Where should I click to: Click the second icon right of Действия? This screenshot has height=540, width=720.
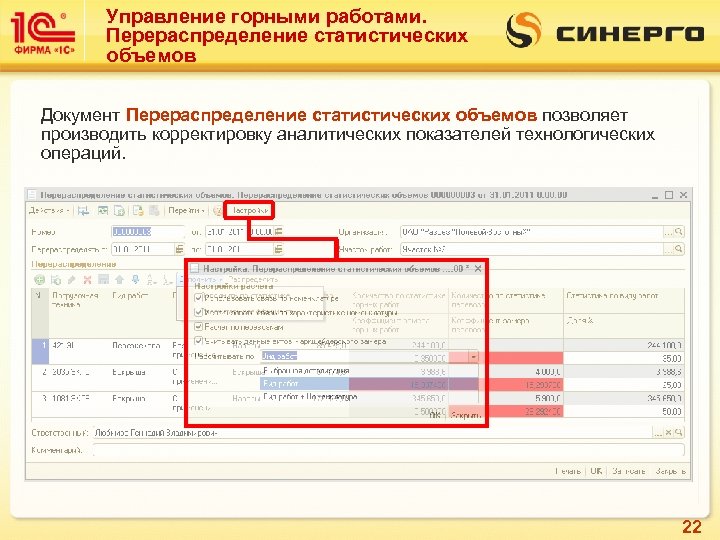click(x=103, y=211)
